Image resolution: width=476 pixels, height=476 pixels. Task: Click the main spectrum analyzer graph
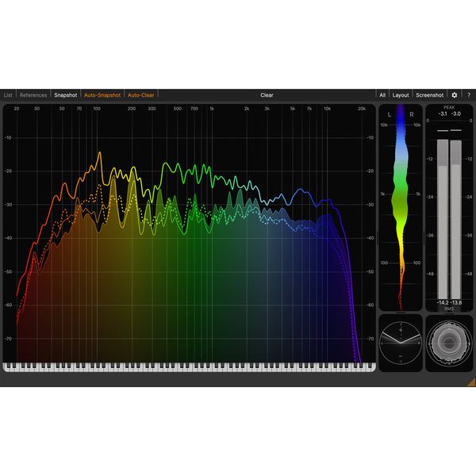coord(189,234)
